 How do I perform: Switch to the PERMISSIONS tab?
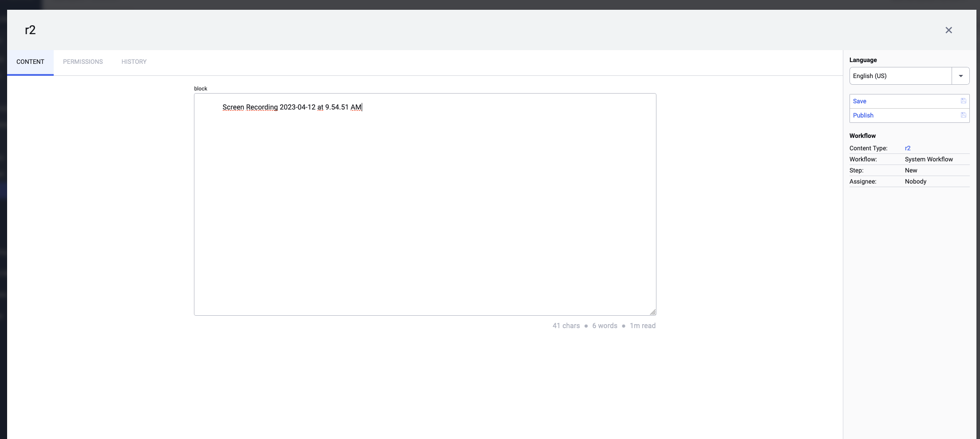point(83,62)
